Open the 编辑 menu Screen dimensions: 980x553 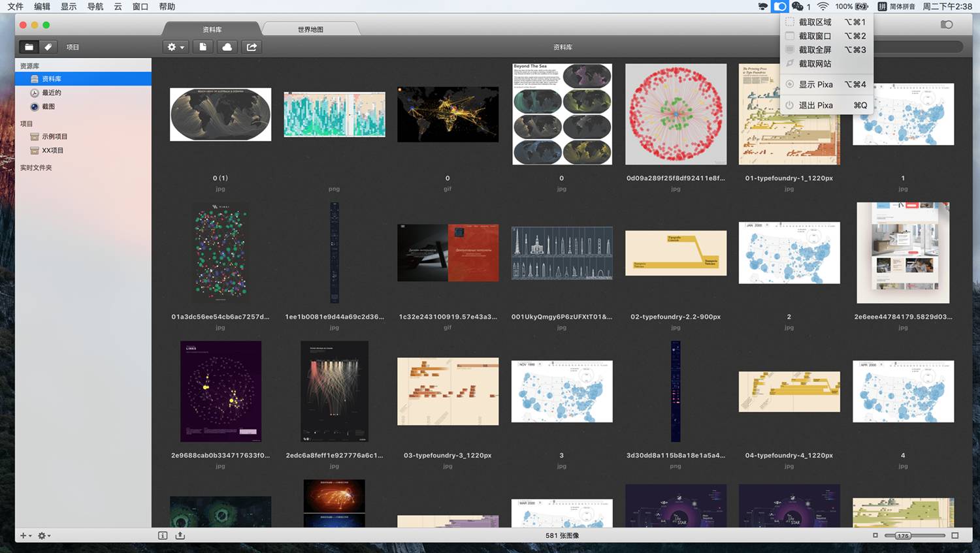42,7
